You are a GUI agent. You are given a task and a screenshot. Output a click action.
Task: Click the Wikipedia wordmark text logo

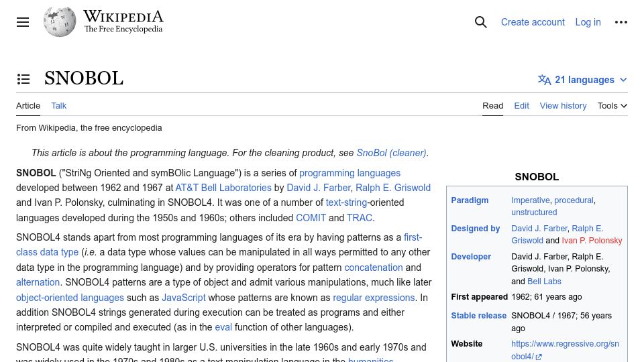[x=123, y=21]
